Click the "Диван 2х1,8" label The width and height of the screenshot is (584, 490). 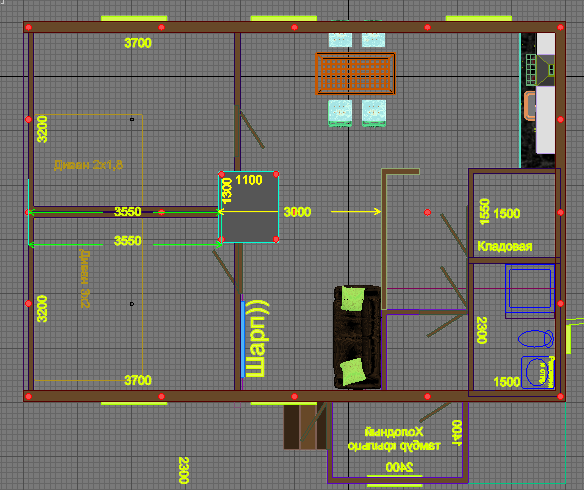[x=88, y=165]
